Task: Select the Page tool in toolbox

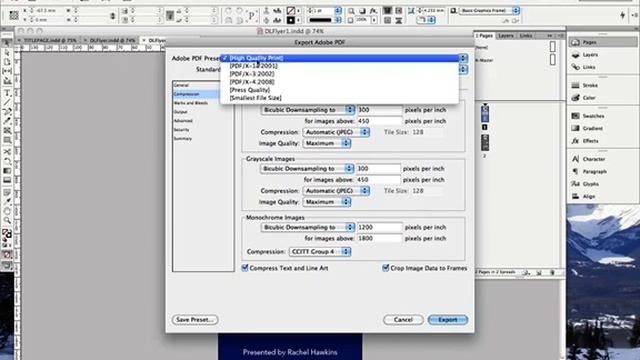Action: point(7,62)
